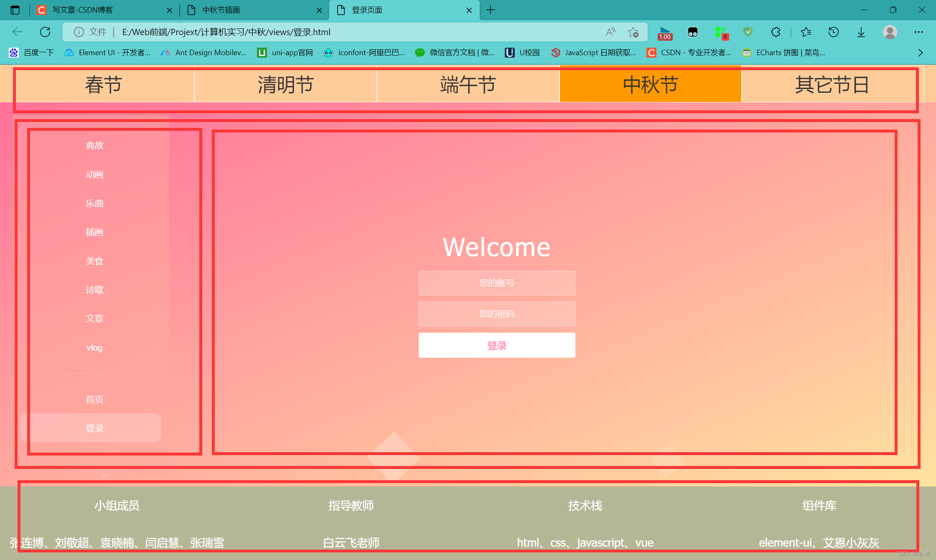Screen dimensions: 936x560
Task: Open browser History icon
Action: [834, 32]
